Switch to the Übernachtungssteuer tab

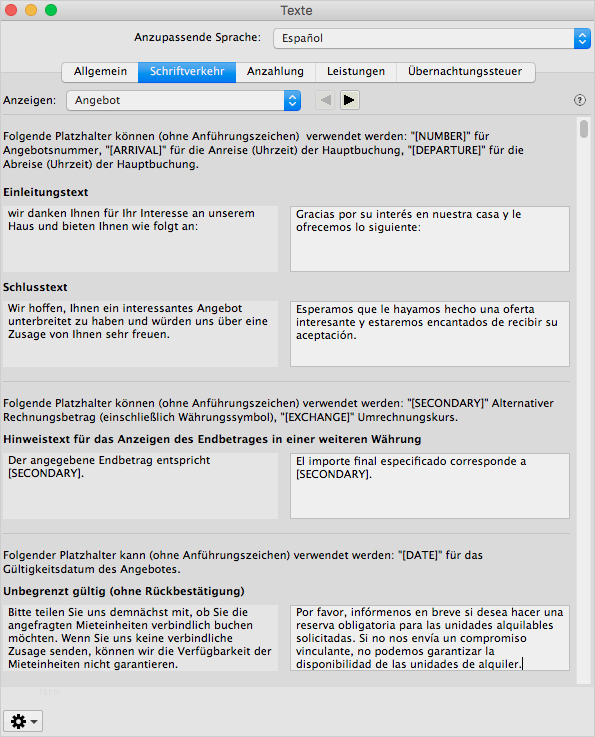point(465,71)
